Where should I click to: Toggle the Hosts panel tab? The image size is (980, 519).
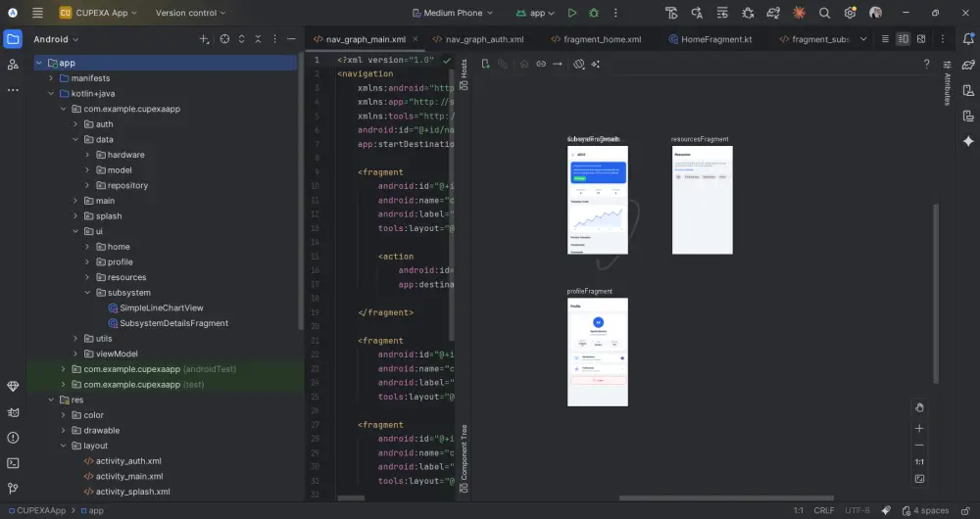coord(464,74)
